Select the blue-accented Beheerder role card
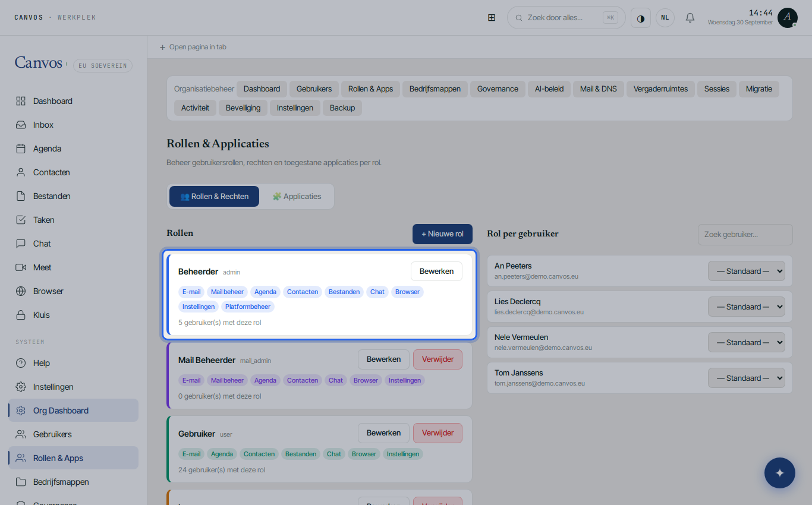 [x=320, y=296]
